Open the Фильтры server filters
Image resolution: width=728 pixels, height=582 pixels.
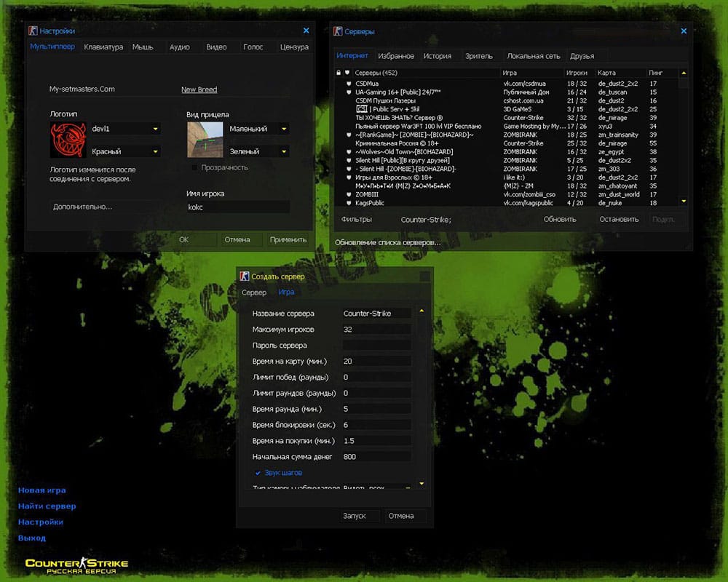click(x=357, y=220)
